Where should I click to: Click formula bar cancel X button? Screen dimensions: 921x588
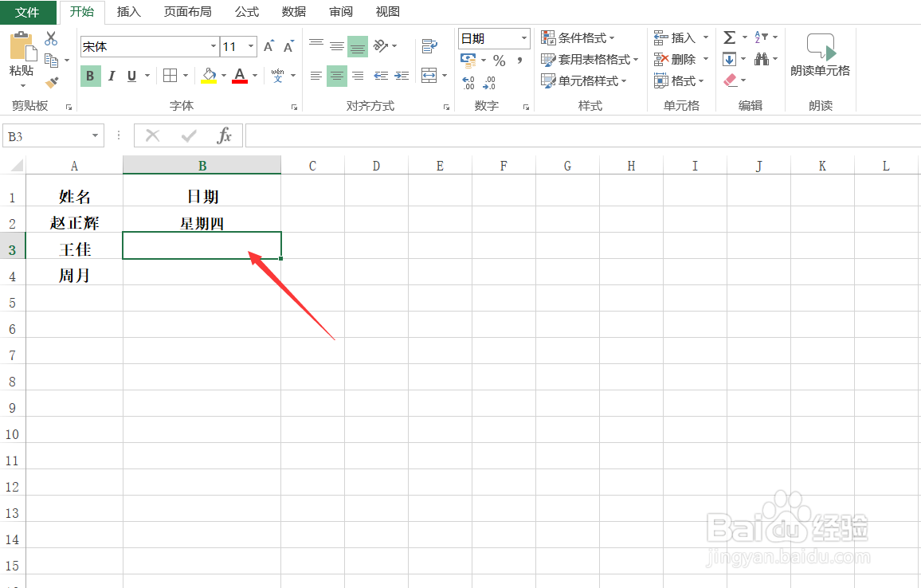(x=153, y=135)
